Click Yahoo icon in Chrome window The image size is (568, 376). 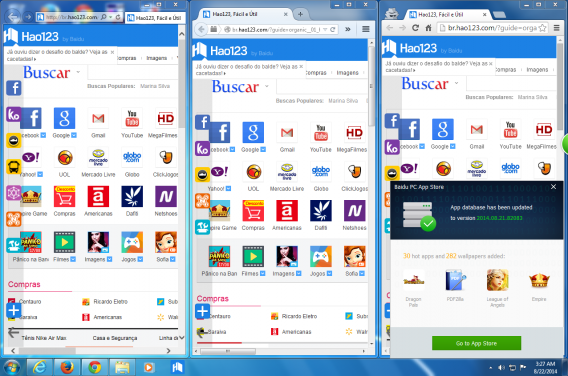click(409, 168)
